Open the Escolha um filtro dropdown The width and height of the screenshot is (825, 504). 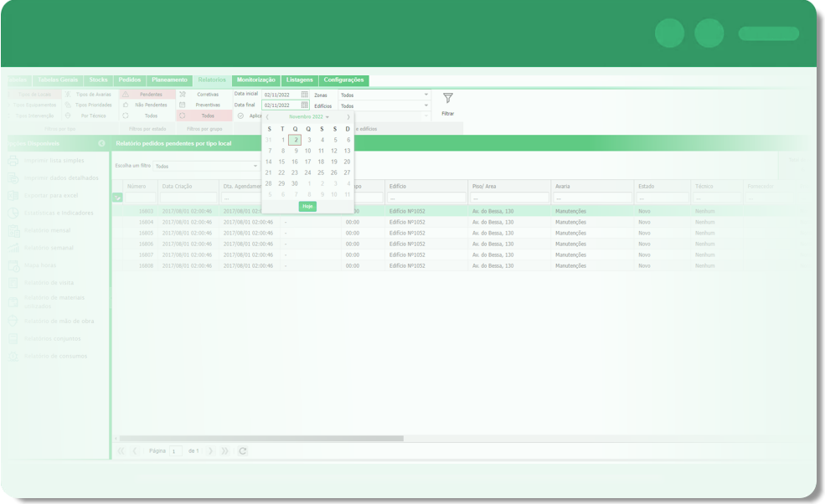[206, 167]
